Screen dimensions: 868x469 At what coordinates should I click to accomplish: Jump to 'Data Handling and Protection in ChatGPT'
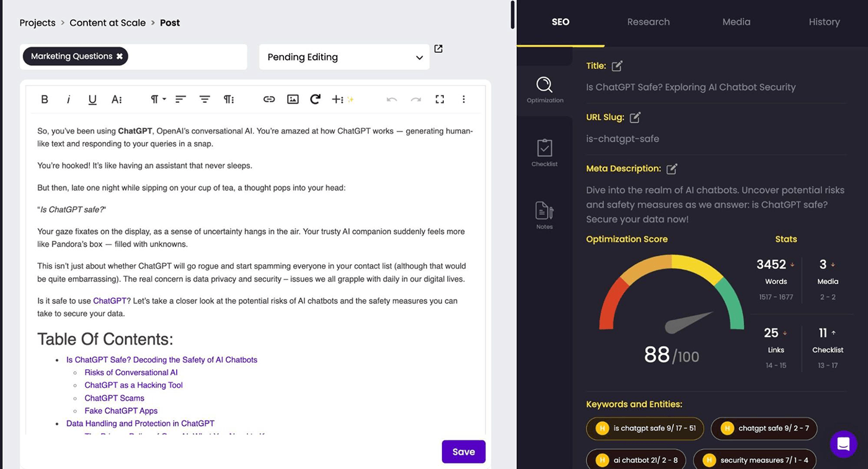click(141, 424)
